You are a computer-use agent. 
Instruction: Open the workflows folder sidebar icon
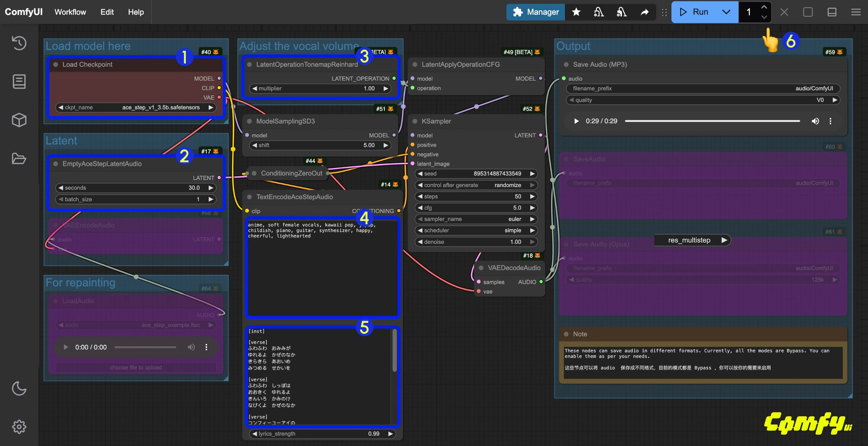(19, 158)
